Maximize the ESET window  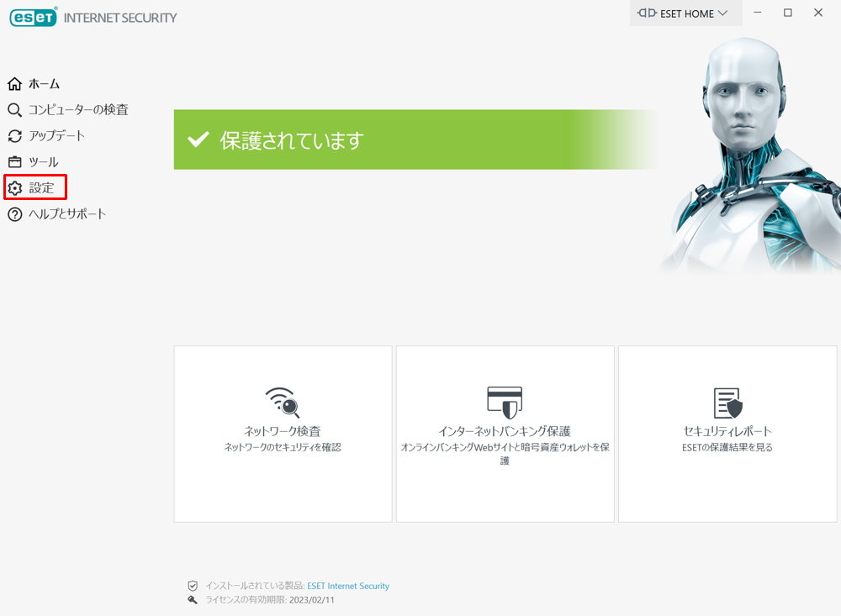(788, 13)
